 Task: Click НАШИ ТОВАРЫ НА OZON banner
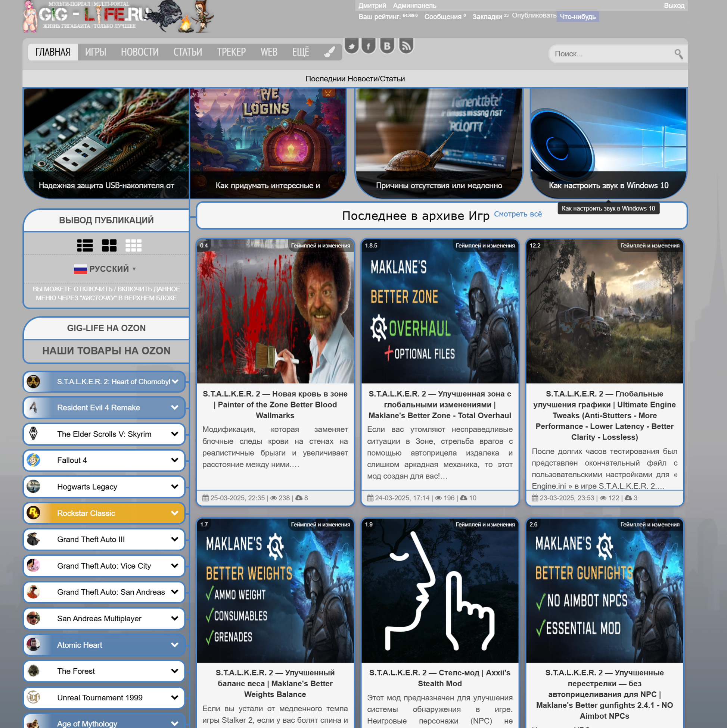[x=106, y=351]
